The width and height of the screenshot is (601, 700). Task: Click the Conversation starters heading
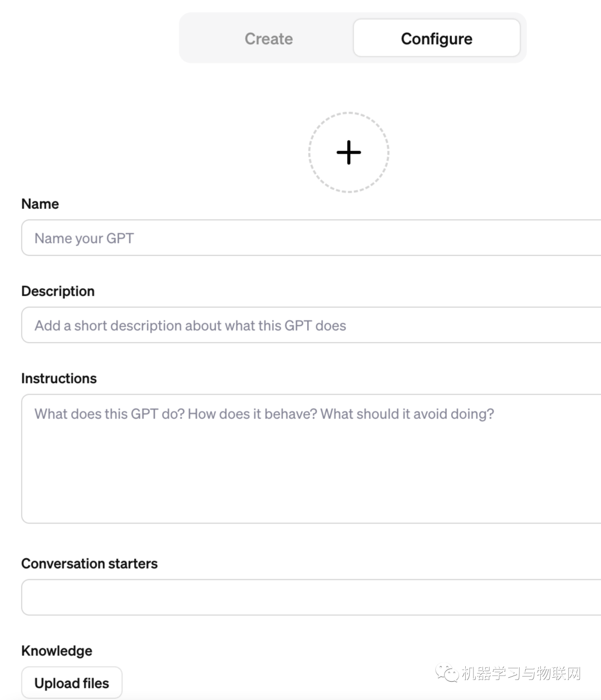coord(90,564)
